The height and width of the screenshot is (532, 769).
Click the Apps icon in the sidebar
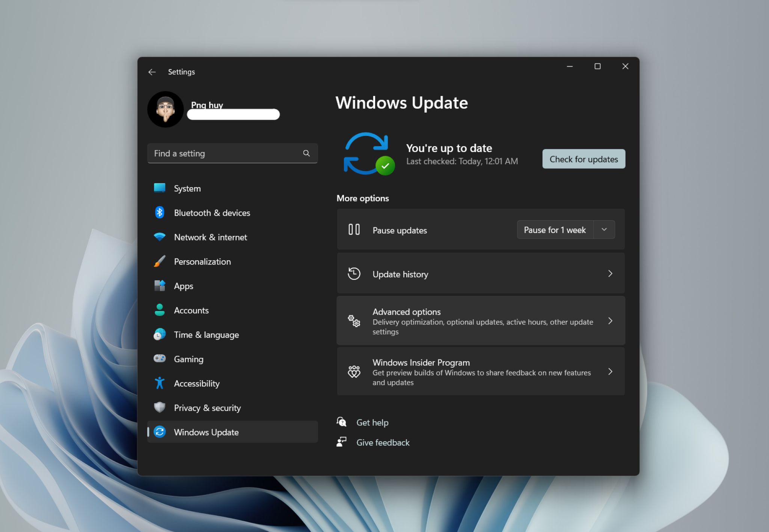pyautogui.click(x=160, y=286)
